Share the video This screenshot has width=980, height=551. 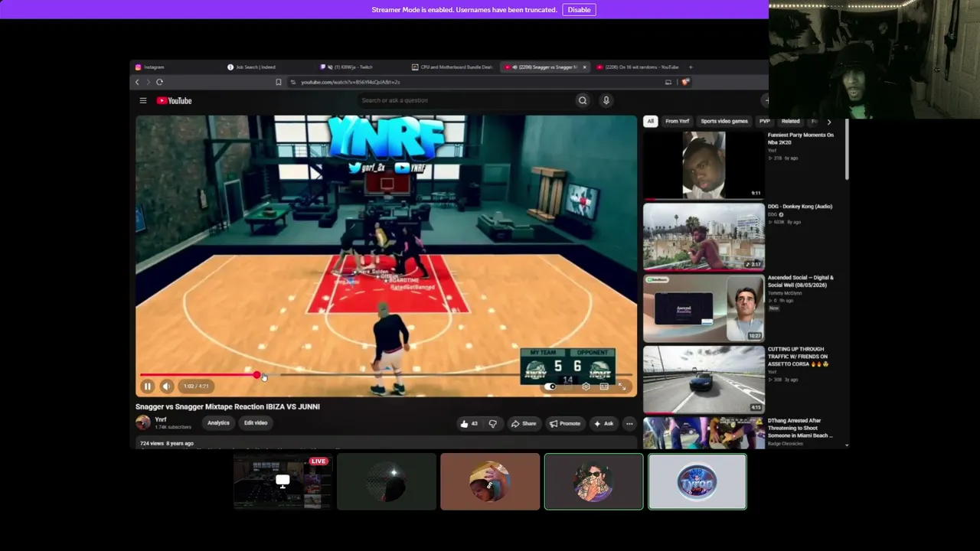524,424
